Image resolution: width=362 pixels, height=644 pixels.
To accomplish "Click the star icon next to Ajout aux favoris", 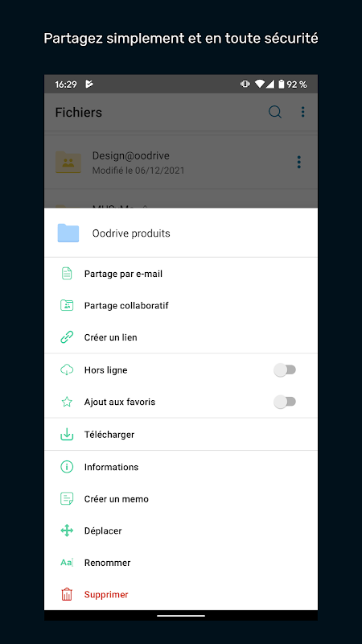I will coord(67,402).
